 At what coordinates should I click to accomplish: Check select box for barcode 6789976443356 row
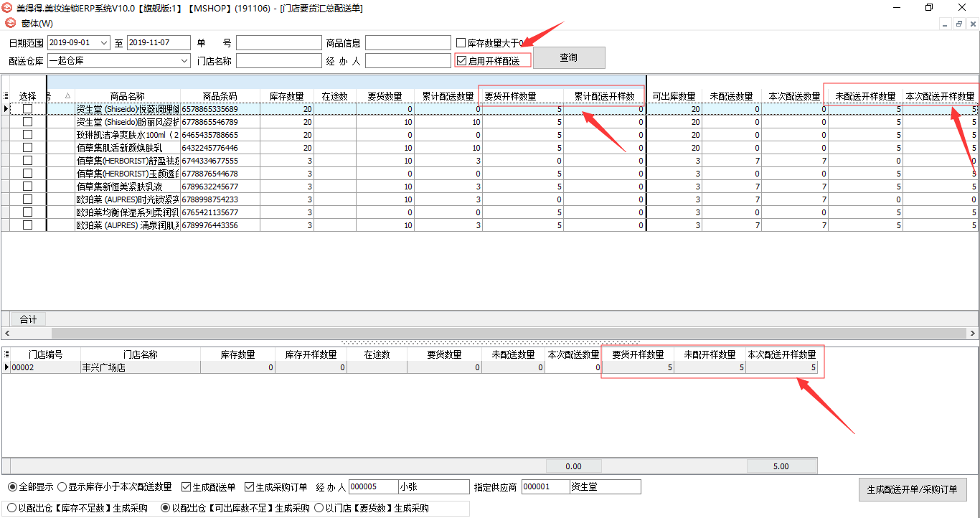(x=28, y=225)
